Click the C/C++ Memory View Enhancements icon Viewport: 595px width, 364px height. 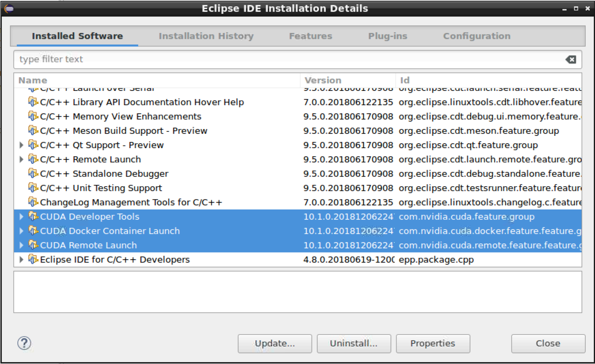click(x=33, y=116)
